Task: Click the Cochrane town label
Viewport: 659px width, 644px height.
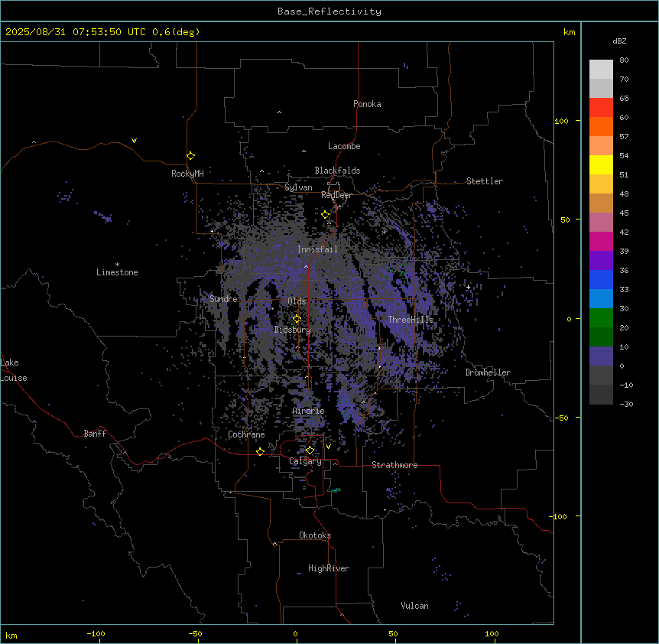Action: 246,434
